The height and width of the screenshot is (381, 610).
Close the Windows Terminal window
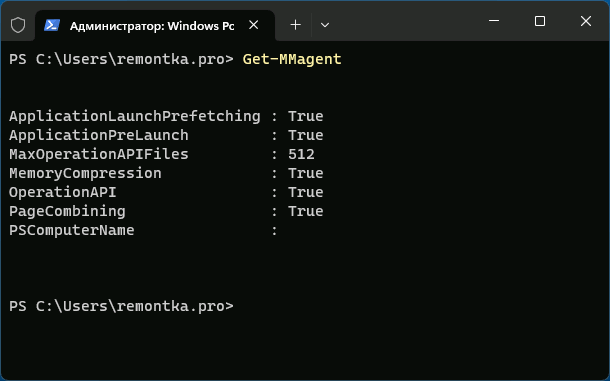pos(585,21)
